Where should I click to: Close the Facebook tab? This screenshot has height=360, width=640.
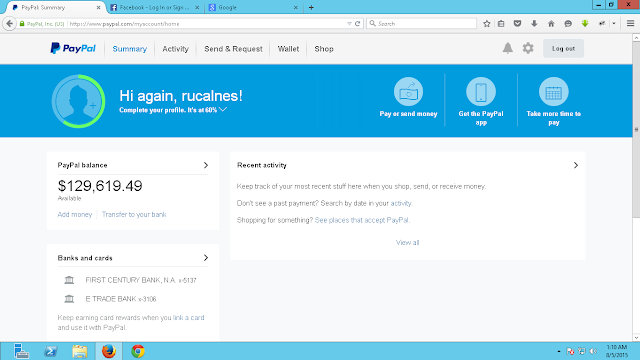click(x=197, y=7)
